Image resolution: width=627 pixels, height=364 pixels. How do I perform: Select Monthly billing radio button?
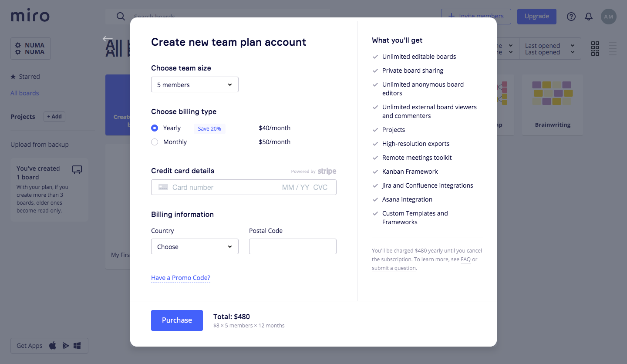[155, 142]
